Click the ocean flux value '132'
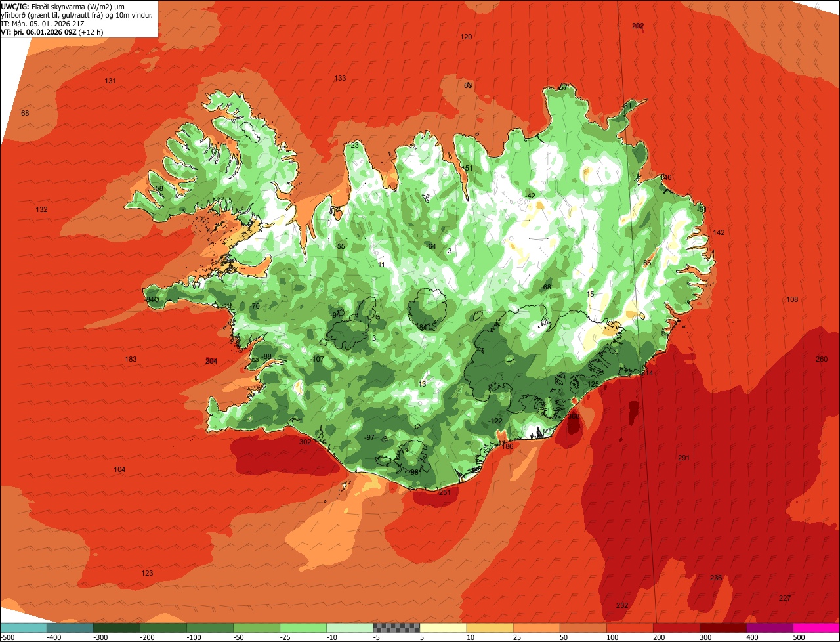Viewport: 840px width, 642px height. 41,209
